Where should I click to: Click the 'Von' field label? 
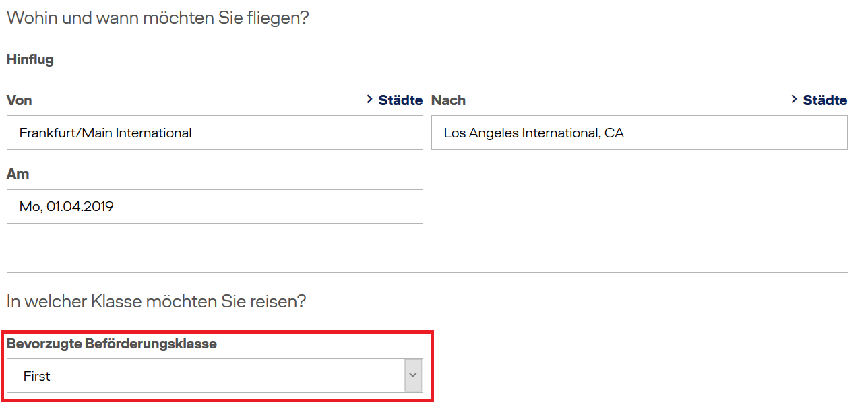pyautogui.click(x=20, y=100)
